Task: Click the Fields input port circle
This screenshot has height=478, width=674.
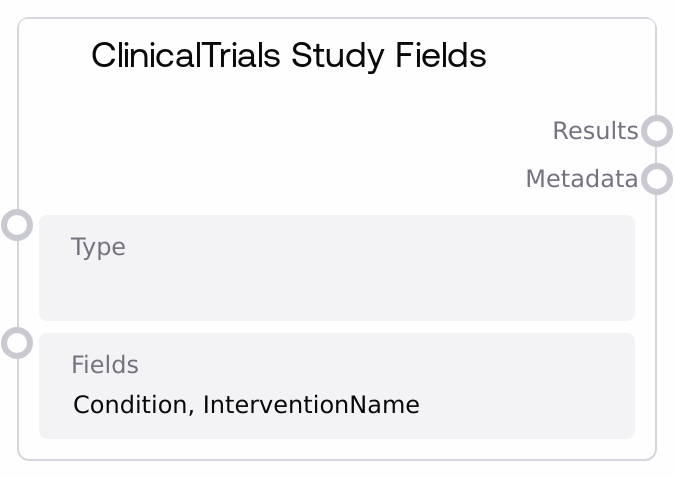Action: [x=17, y=343]
